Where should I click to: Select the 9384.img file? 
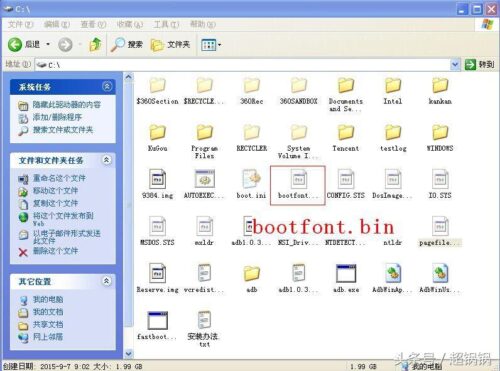(157, 184)
